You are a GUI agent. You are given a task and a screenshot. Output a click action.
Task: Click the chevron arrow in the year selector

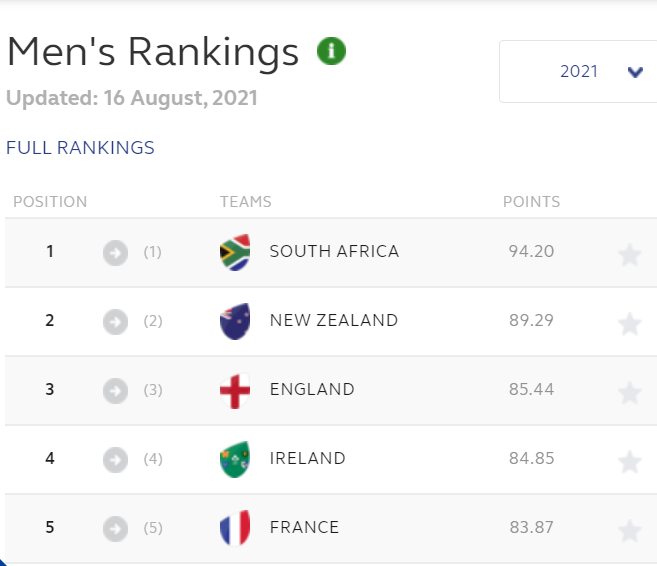635,72
